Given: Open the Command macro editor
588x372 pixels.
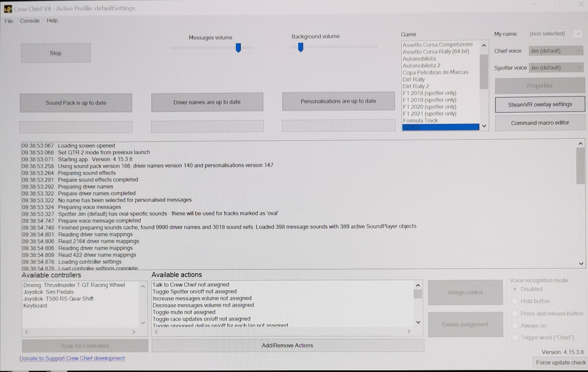Looking at the screenshot, I should pos(540,123).
